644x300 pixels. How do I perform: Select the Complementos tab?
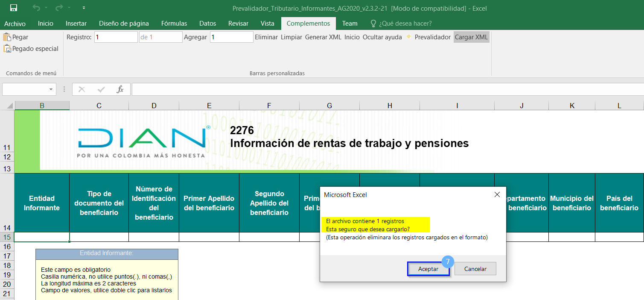308,24
